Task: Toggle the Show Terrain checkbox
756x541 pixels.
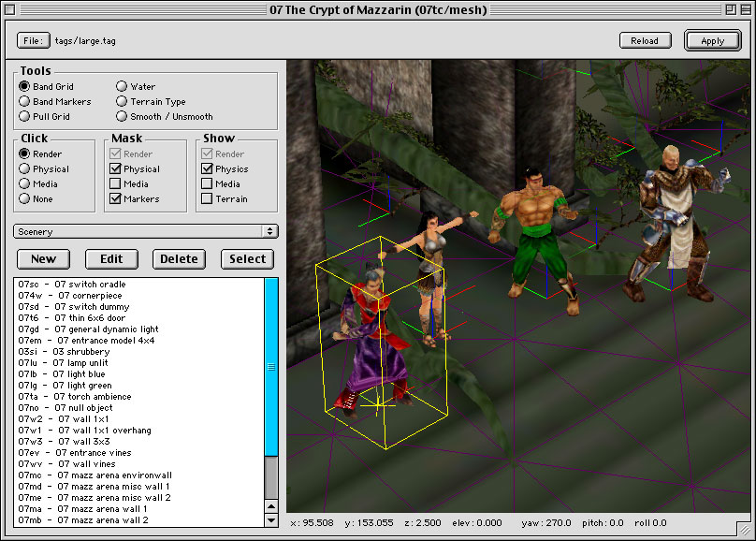Action: [208, 199]
